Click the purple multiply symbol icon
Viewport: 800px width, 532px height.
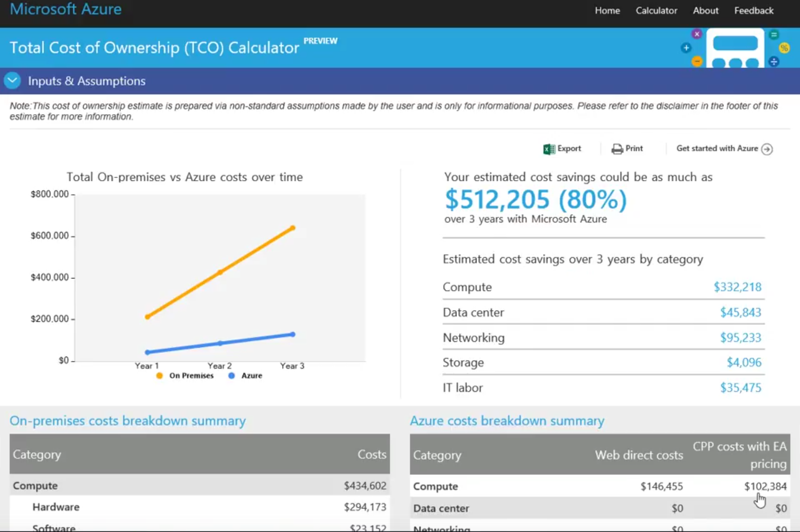pyautogui.click(x=697, y=34)
